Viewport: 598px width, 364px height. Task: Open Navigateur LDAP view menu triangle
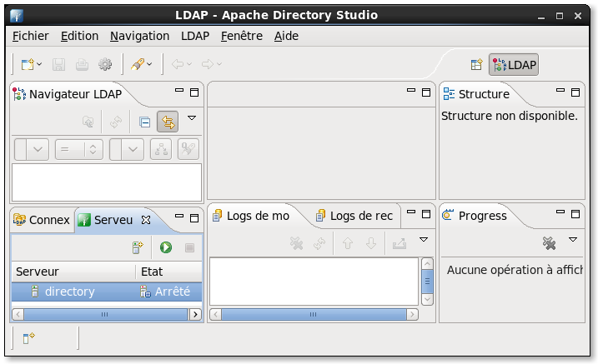click(x=192, y=118)
